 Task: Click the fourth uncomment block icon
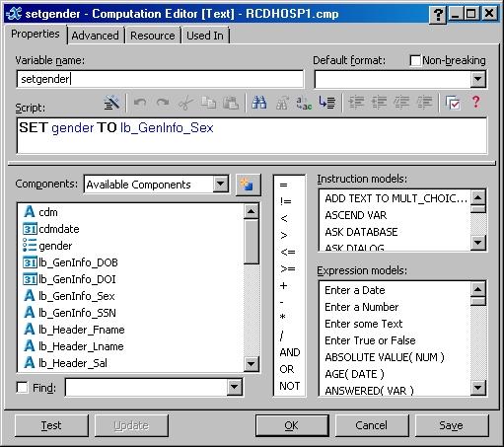[x=424, y=103]
